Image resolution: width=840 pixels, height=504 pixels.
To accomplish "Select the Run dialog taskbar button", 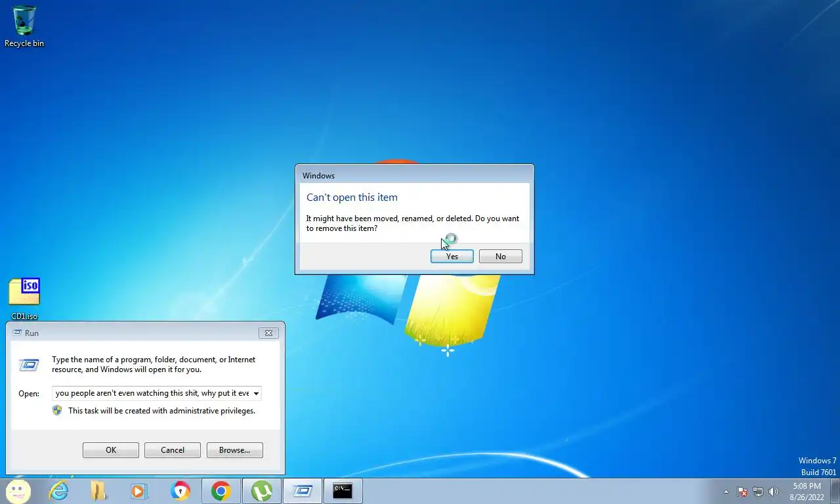I will [303, 491].
